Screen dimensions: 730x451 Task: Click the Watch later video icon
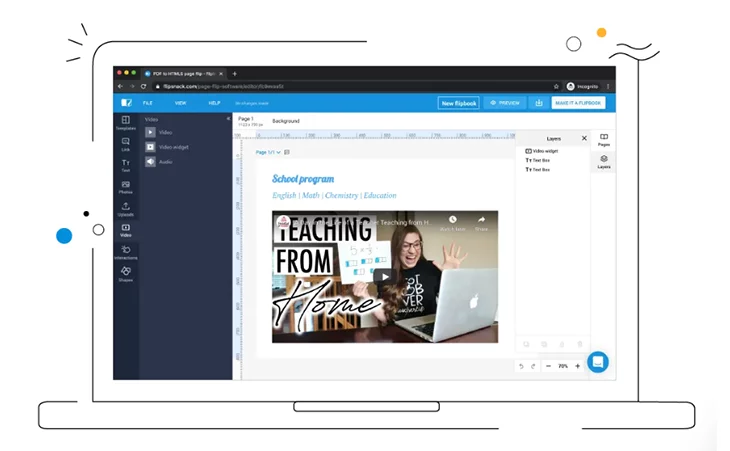coord(453,223)
